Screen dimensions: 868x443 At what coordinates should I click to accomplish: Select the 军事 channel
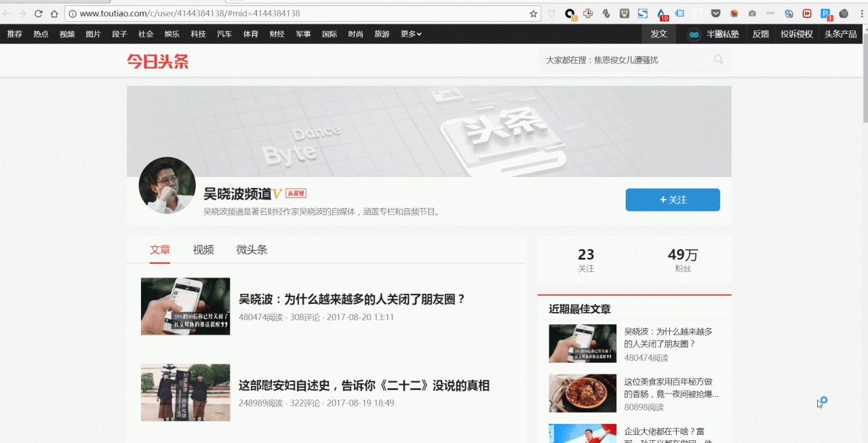[x=303, y=34]
